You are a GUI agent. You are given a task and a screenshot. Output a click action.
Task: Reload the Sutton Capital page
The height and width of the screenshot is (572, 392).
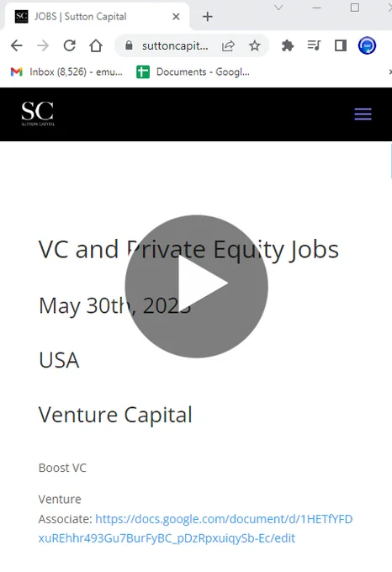(69, 45)
